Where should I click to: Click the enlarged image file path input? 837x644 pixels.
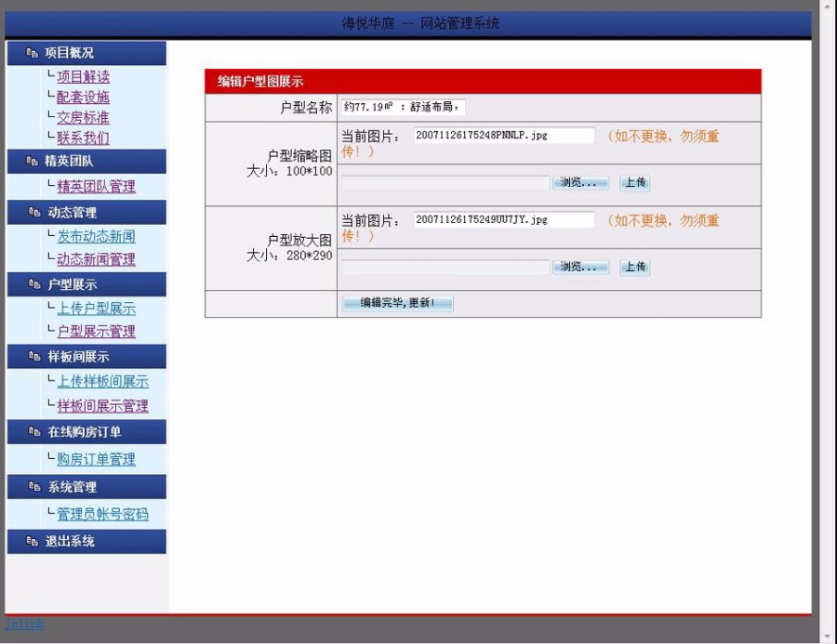point(445,268)
